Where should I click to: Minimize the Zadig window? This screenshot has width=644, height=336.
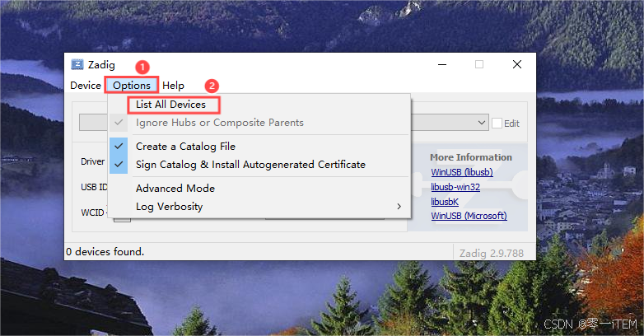point(442,64)
